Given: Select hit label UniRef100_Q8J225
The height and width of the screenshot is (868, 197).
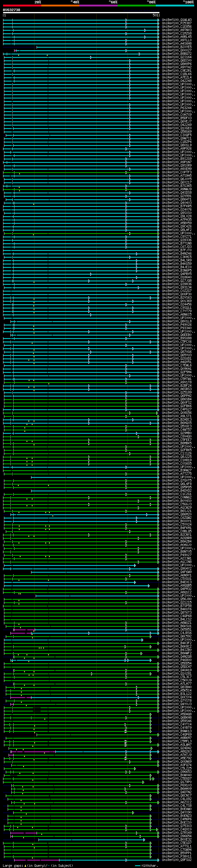Looking at the screenshot, I should click(x=177, y=457).
